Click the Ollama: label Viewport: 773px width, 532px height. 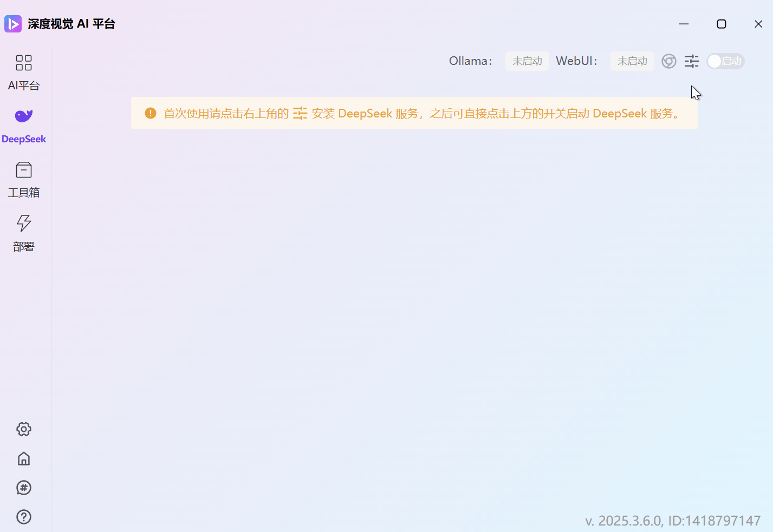pyautogui.click(x=471, y=61)
